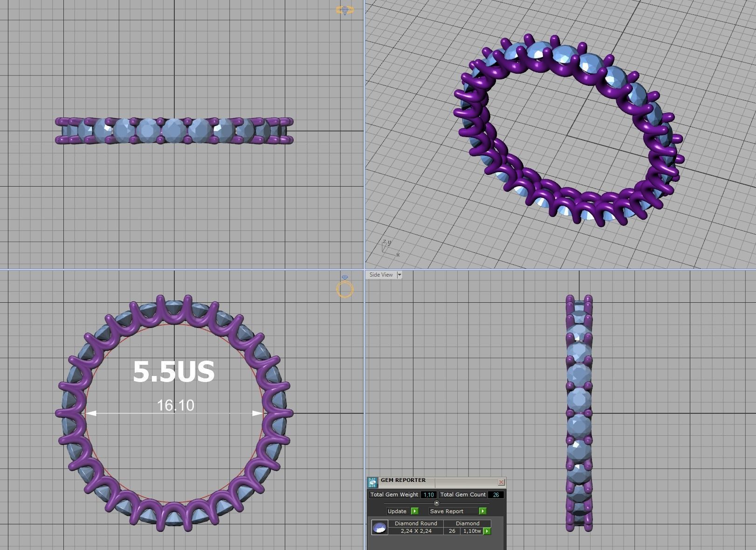Click the green arrow beside 1,10tw

[487, 531]
